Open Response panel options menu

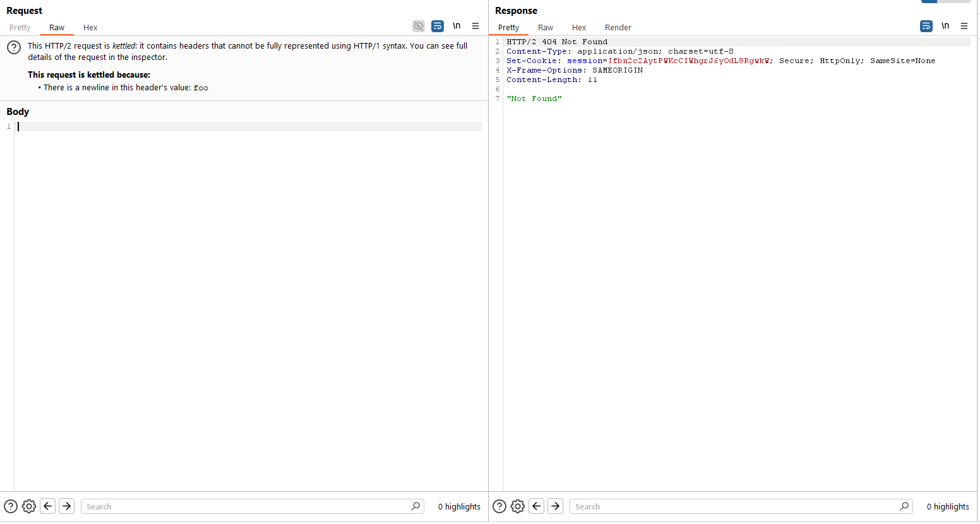964,27
